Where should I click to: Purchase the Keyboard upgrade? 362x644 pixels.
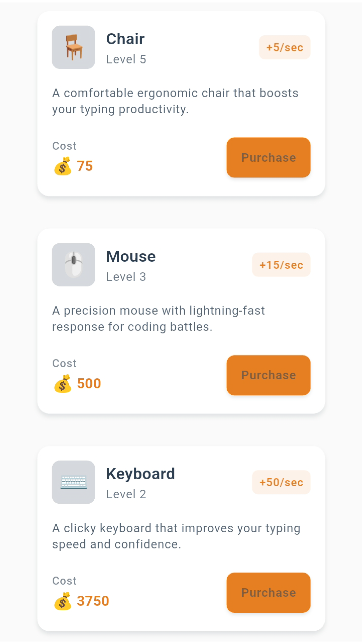click(268, 592)
